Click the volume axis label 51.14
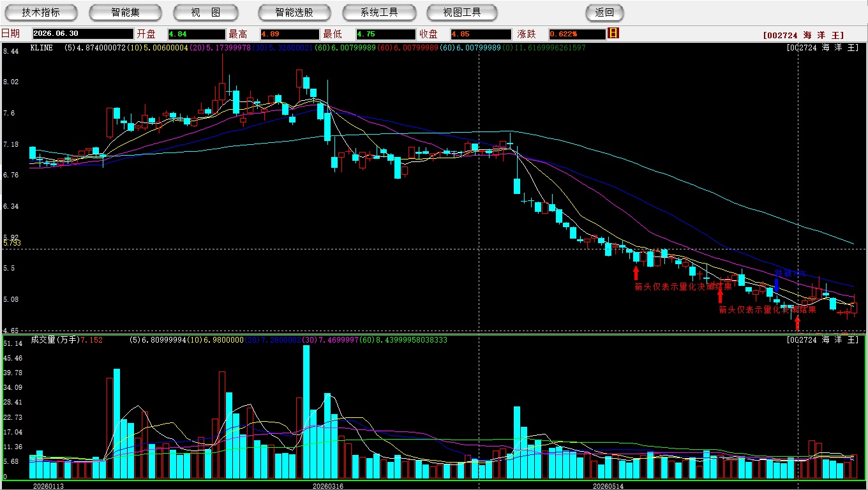 click(x=12, y=343)
